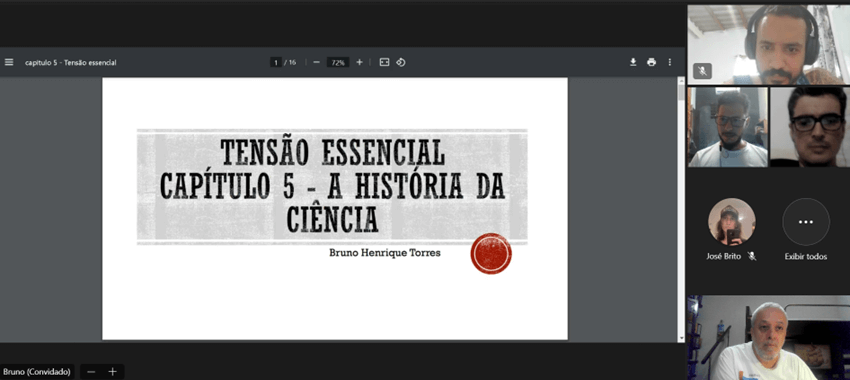Select the bearded participant with glasses tile
This screenshot has height=380, width=850.
[x=727, y=127]
